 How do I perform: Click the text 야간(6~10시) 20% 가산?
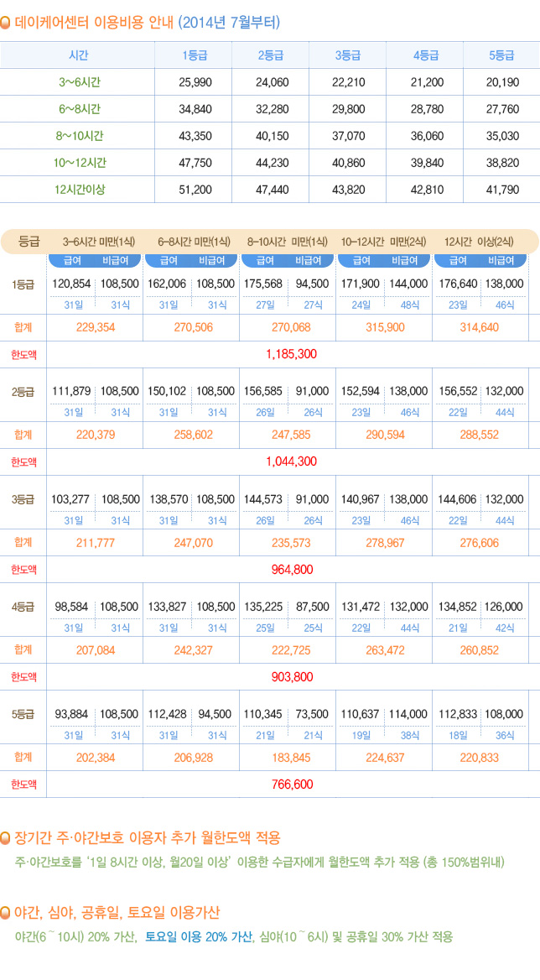pos(75,937)
